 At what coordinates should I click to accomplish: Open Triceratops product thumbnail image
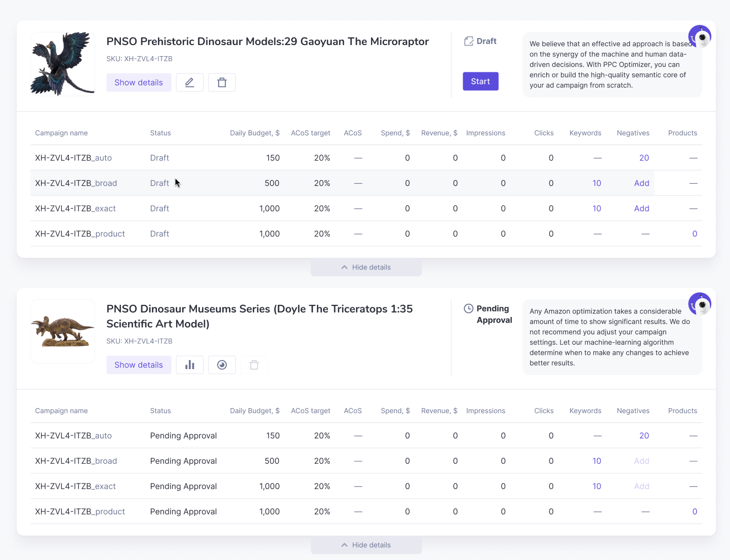click(x=63, y=332)
